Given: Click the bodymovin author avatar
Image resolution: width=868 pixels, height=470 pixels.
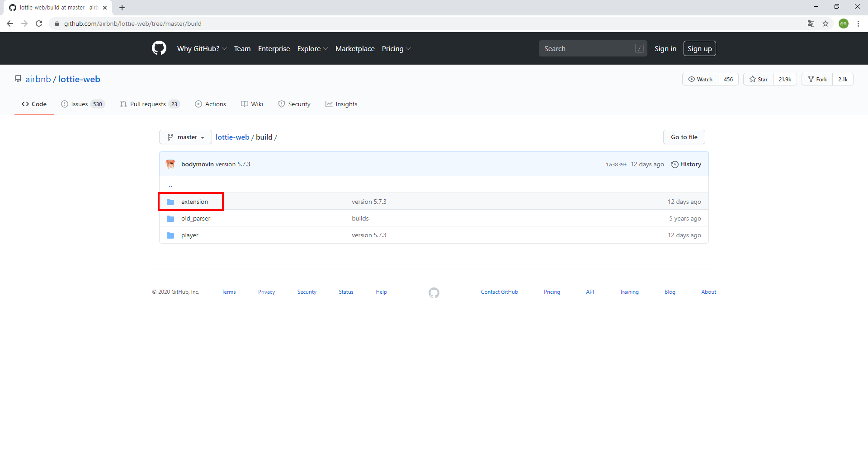Looking at the screenshot, I should 170,164.
